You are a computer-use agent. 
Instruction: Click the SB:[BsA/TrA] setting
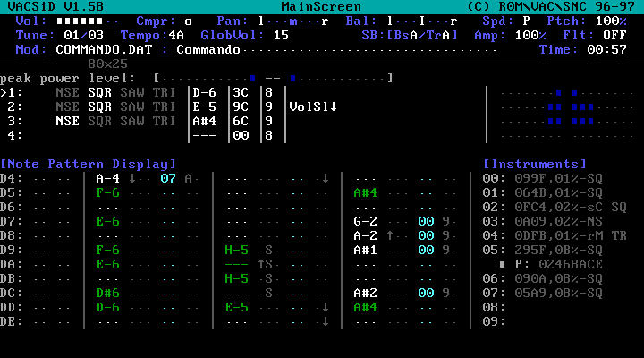point(410,35)
